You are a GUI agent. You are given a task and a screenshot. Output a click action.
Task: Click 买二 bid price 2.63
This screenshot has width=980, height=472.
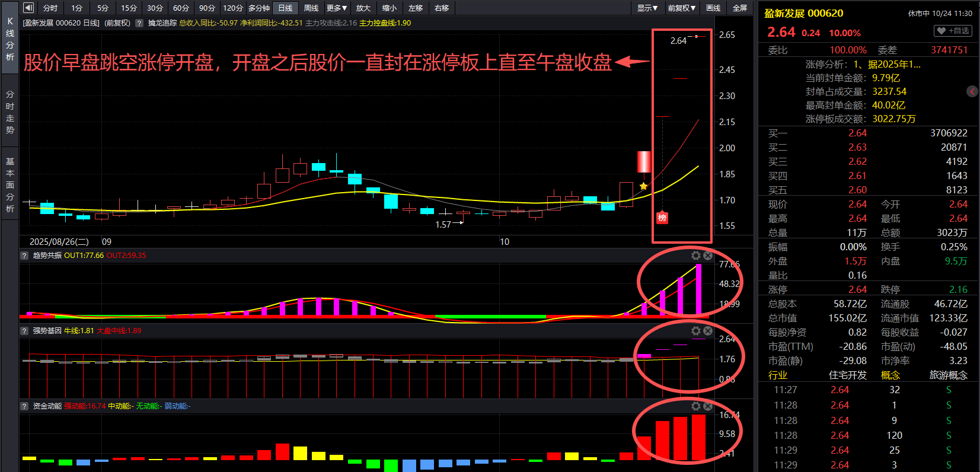pos(857,147)
